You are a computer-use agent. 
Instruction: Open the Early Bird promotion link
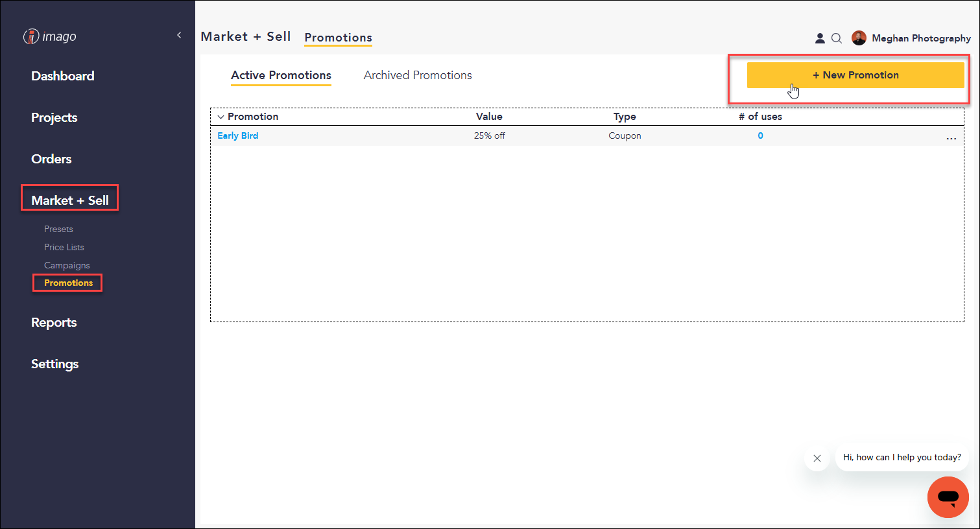tap(237, 135)
